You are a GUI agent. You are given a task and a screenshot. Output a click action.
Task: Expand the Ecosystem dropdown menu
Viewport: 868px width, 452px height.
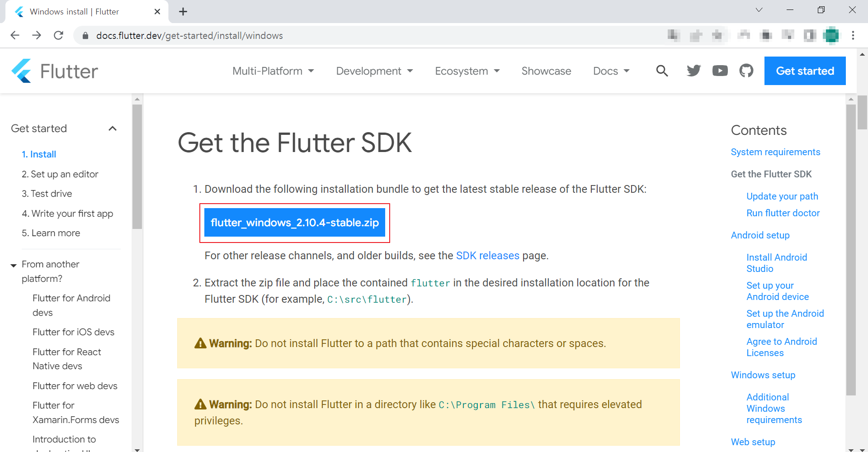[467, 71]
